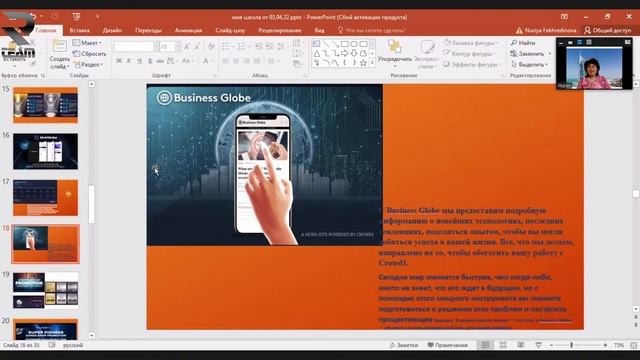Click the Tell me search field
This screenshot has height=360, width=640.
click(x=371, y=30)
